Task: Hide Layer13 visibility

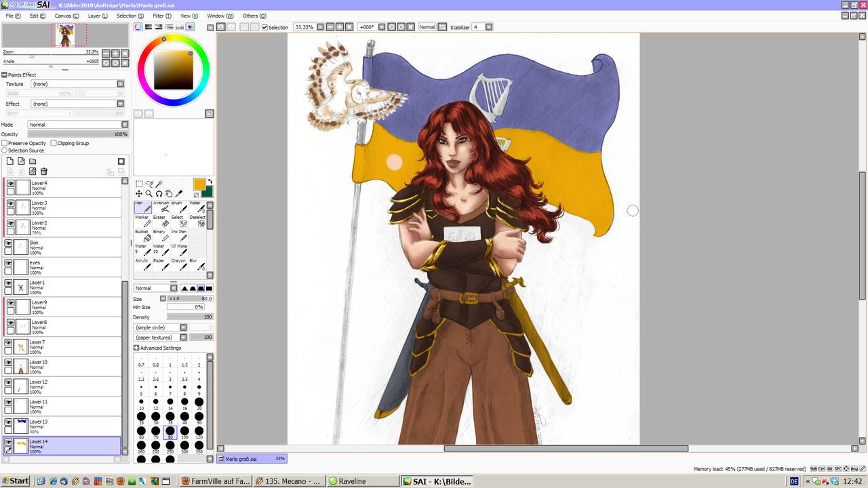Action: [9, 422]
